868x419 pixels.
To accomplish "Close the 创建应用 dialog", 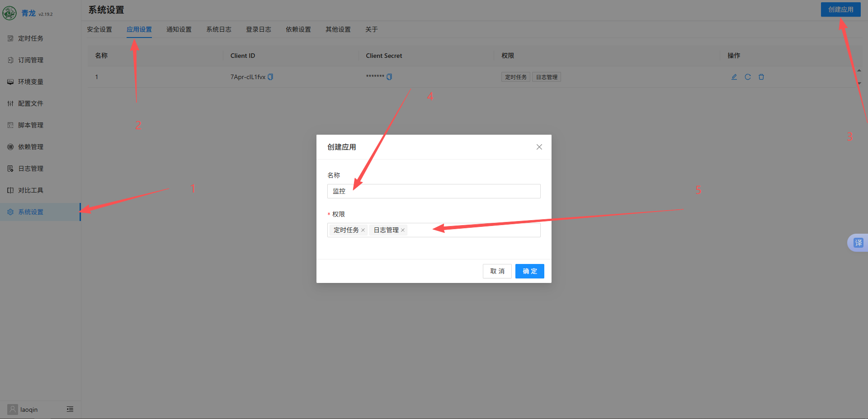I will click(x=539, y=147).
